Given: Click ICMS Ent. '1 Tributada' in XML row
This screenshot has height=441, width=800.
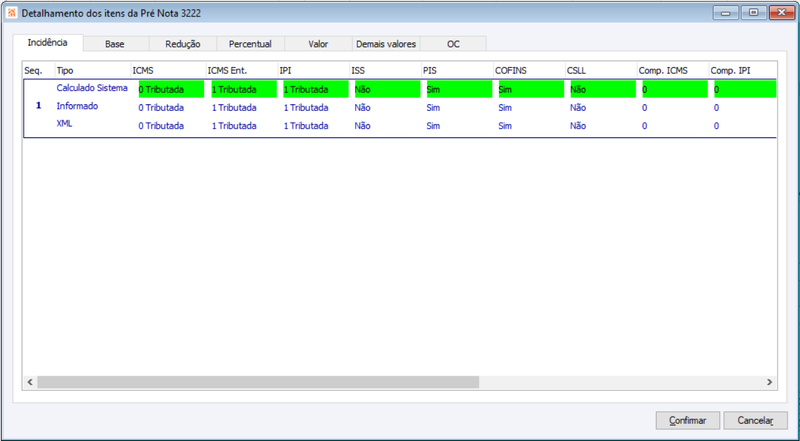Looking at the screenshot, I should [234, 126].
